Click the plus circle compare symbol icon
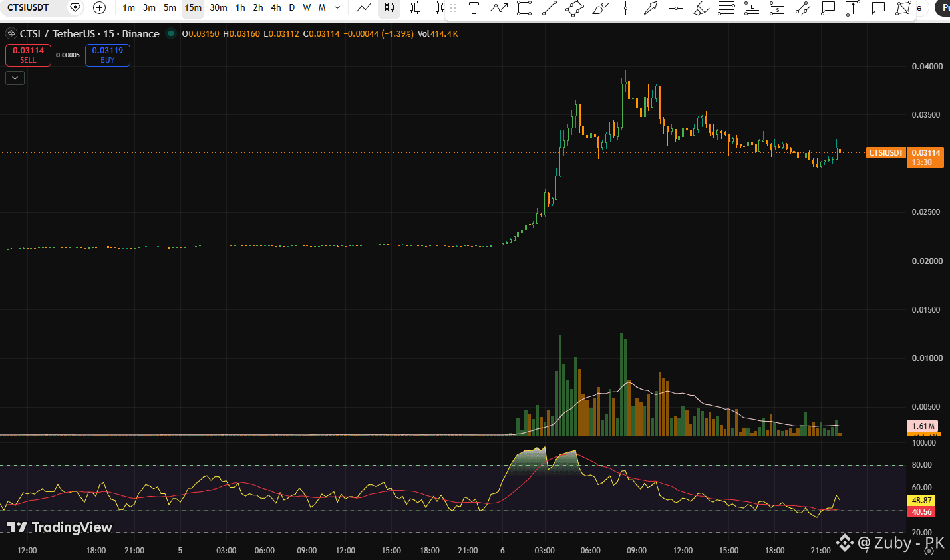The image size is (950, 560). click(100, 8)
